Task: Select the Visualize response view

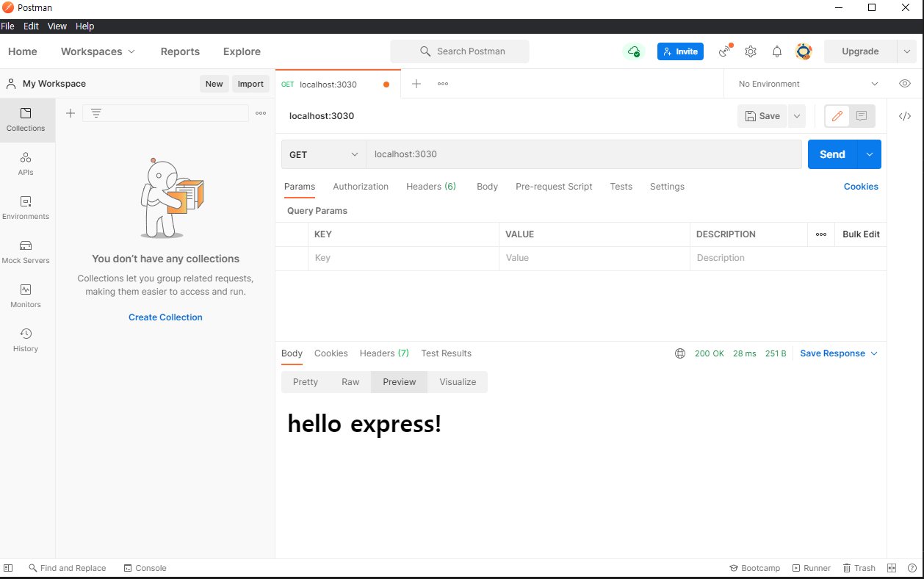Action: (x=458, y=382)
